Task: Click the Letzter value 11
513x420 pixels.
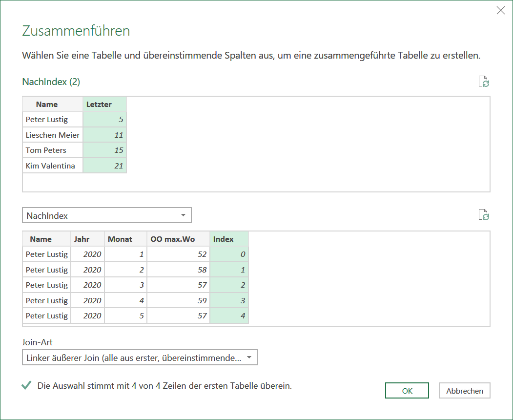Action: pos(104,135)
